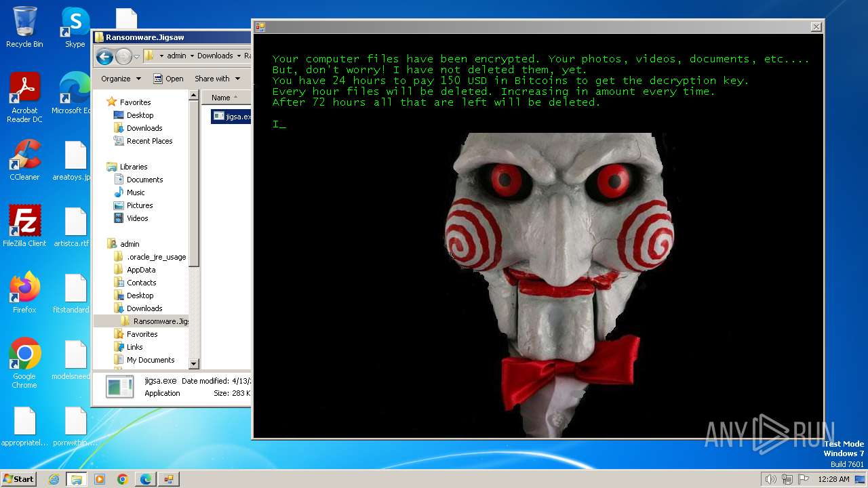Go back in Explorer window

point(104,56)
